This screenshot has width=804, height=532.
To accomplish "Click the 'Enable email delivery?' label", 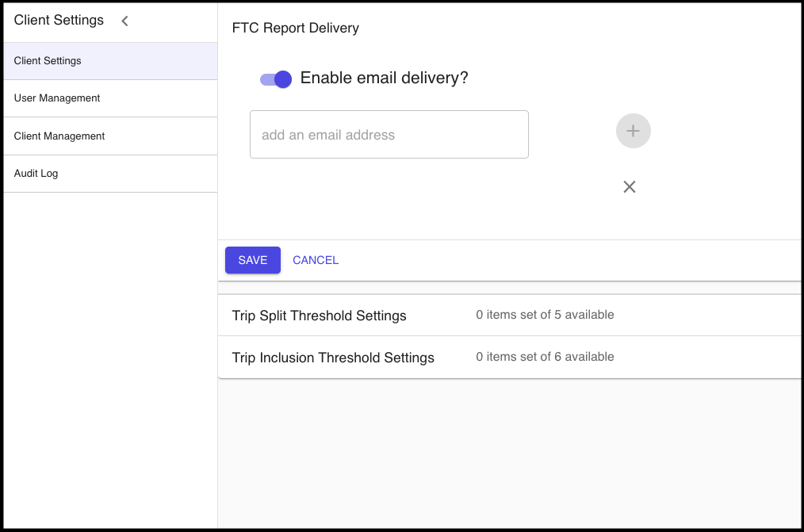I will tap(384, 78).
